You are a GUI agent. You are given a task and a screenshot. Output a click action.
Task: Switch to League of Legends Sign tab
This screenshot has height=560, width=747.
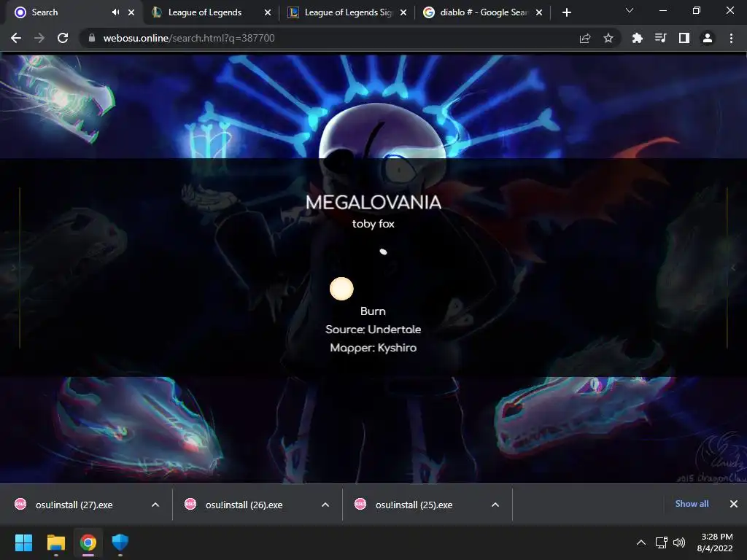[348, 12]
